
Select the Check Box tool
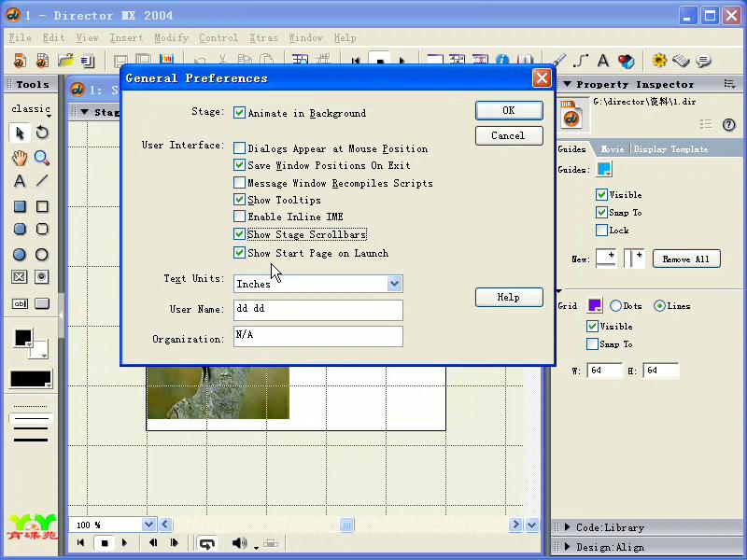(x=20, y=277)
